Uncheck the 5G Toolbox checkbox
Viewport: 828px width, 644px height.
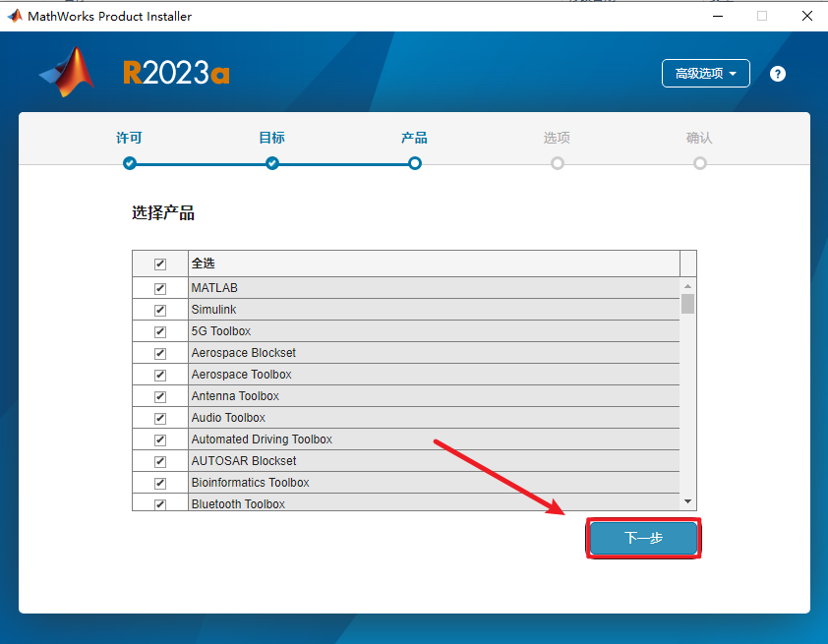(x=160, y=332)
